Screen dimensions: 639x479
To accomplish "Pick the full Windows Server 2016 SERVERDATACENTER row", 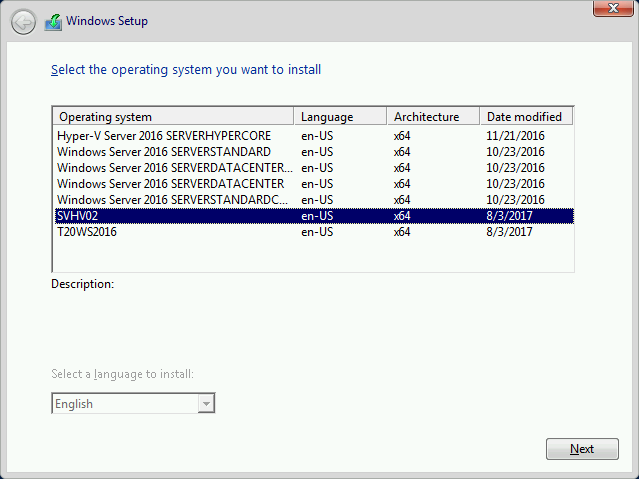I will (x=314, y=184).
